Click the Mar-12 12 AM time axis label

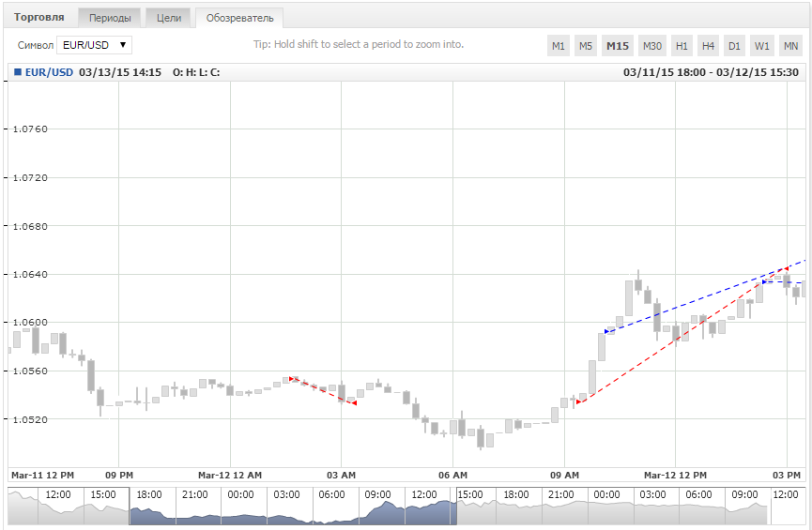point(230,476)
